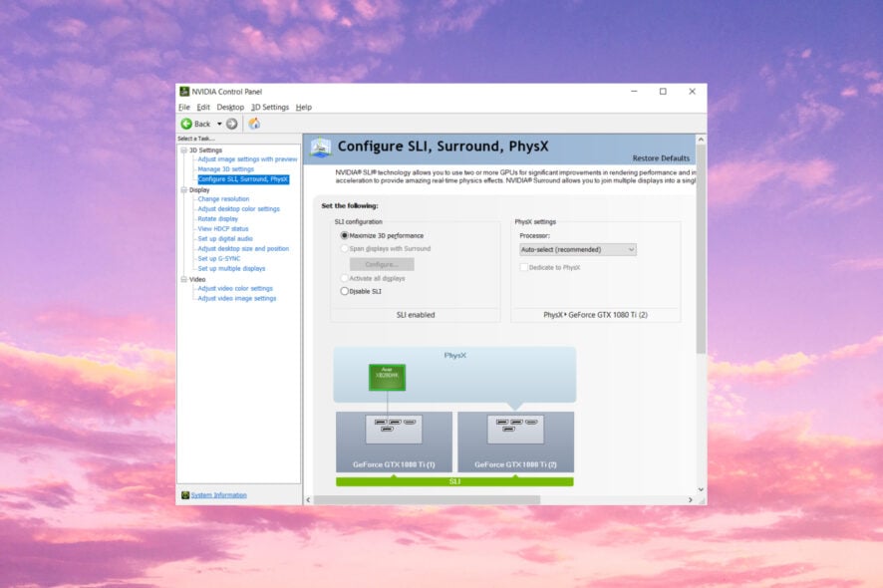Open View HDCP status
883x588 pixels.
[223, 228]
